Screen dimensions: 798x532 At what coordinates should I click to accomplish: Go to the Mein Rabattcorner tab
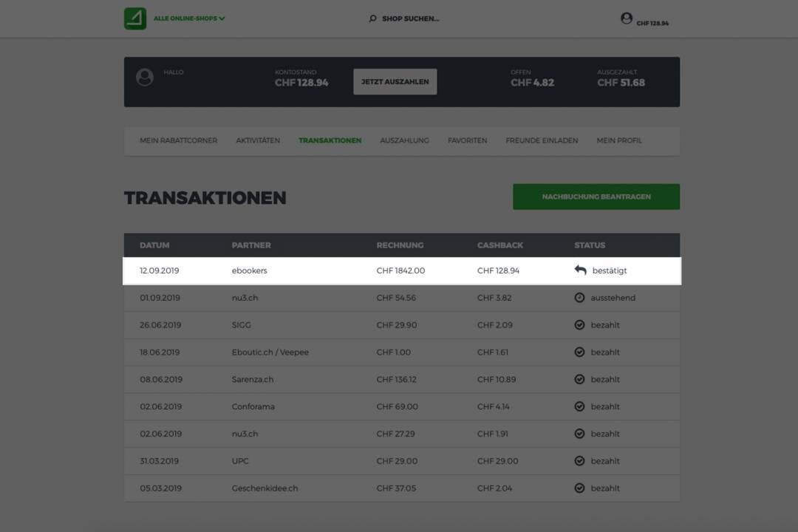tap(178, 140)
